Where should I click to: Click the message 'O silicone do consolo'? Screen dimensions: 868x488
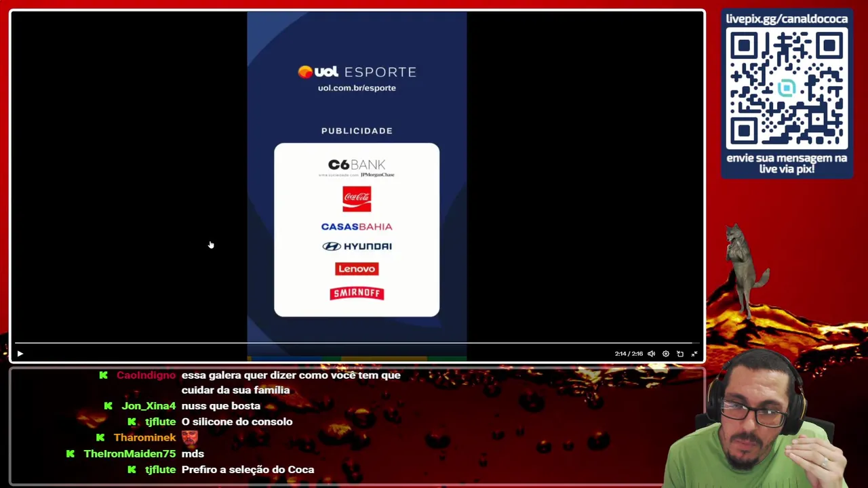(x=237, y=422)
